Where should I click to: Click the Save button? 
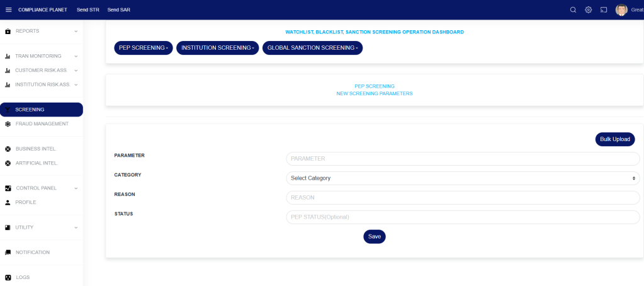(x=374, y=237)
